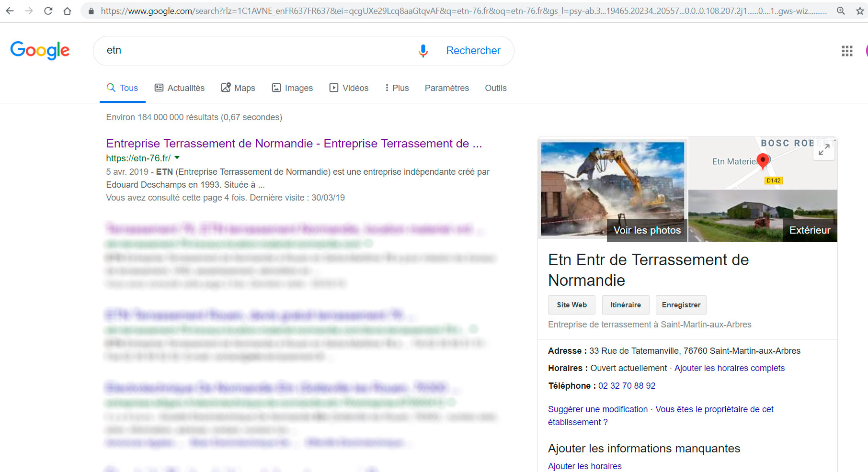Open the Extérieur street view thumbnail
The width and height of the screenshot is (868, 472).
pyautogui.click(x=763, y=215)
